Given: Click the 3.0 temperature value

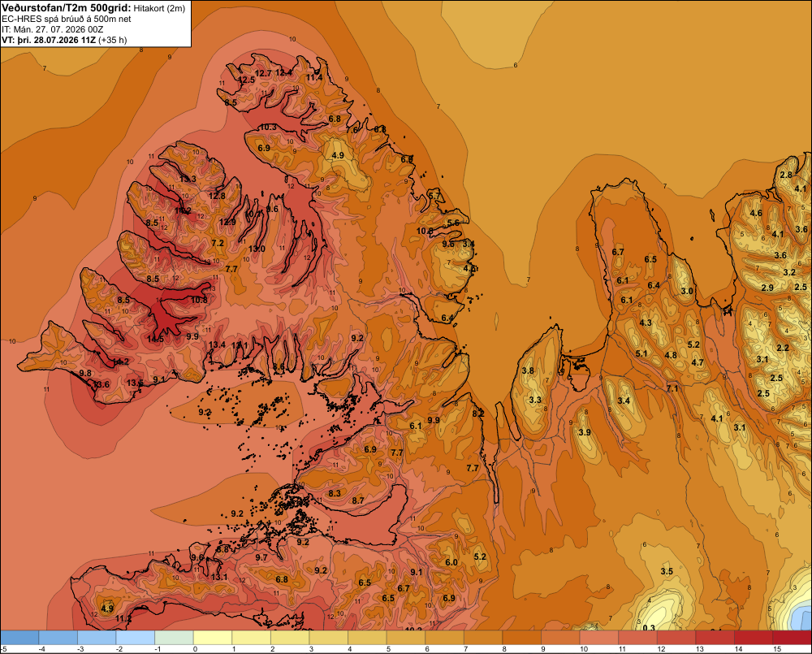Looking at the screenshot, I should tap(687, 291).
